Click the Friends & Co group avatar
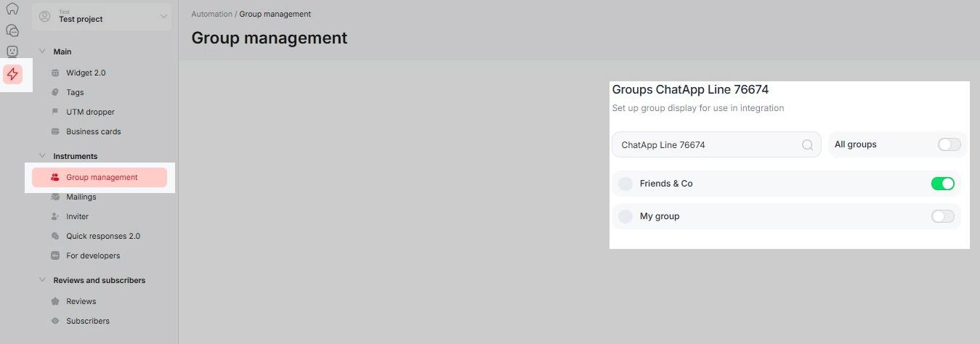The image size is (980, 344). [625, 184]
